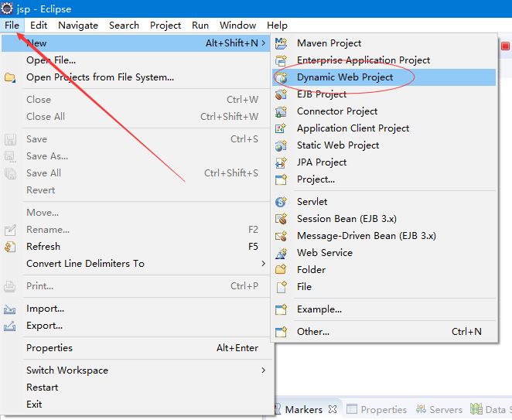Select Web Service menu entry
Image resolution: width=512 pixels, height=420 pixels.
point(384,253)
